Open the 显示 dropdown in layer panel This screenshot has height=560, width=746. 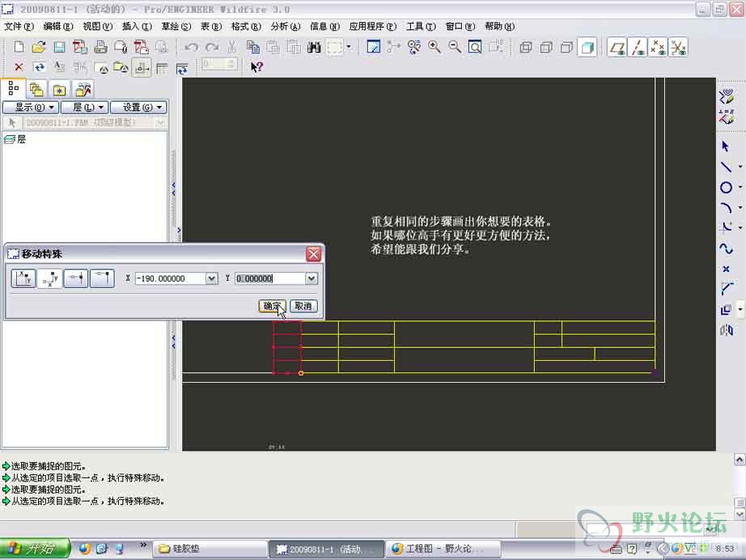(31, 107)
